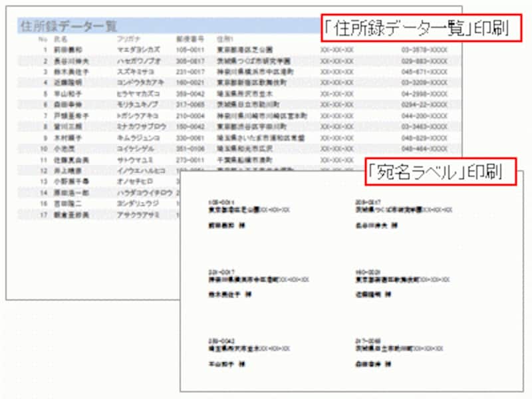Select the ミナカワサブロウ furigana cell
The width and height of the screenshot is (532, 399).
142,126
